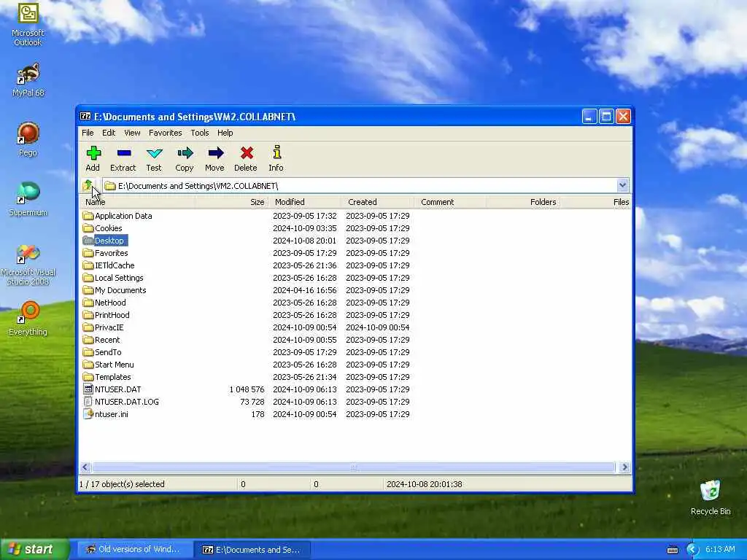Click the 6:13 AM taskbar clock
This screenshot has width=747, height=560.
click(x=720, y=550)
